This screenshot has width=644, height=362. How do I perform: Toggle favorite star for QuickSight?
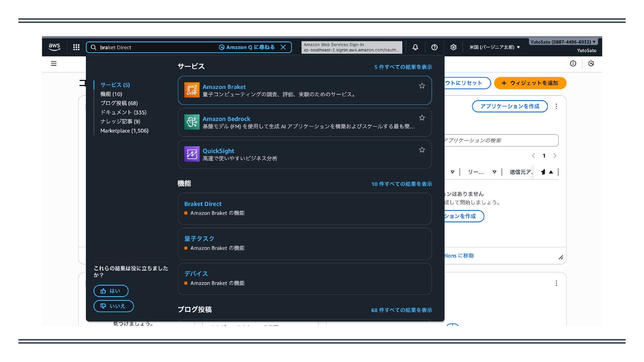click(x=422, y=150)
